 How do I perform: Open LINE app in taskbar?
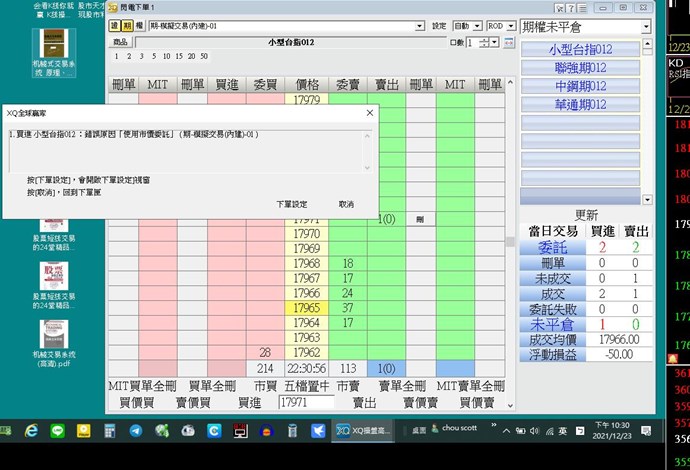57,431
